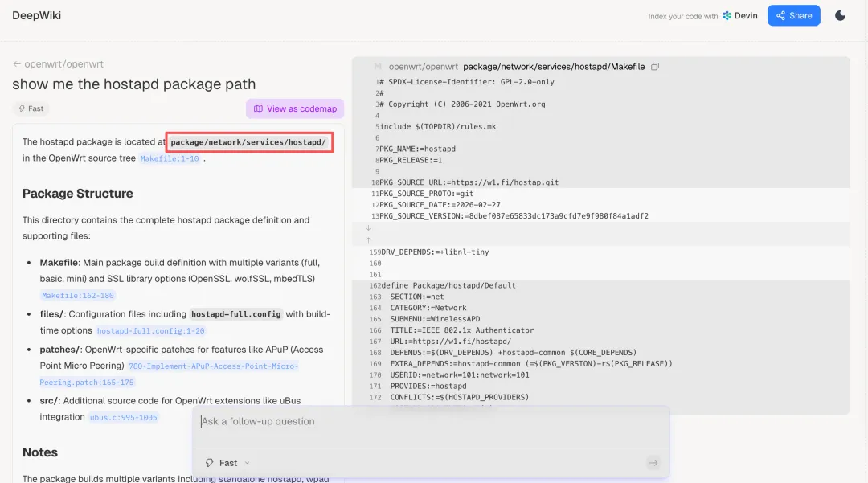Click code line PKG_NAME:=hostapd
Viewport: 868px width, 483px height.
tap(417, 149)
